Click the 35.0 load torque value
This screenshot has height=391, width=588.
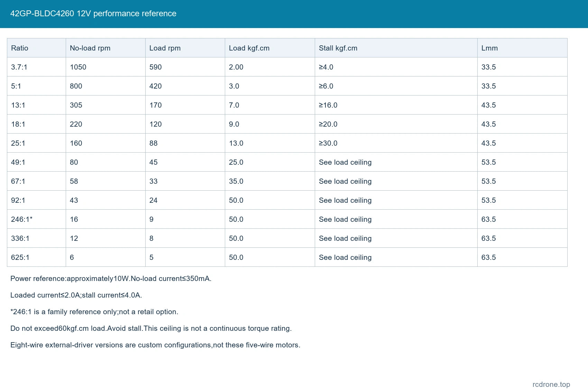[x=236, y=181]
